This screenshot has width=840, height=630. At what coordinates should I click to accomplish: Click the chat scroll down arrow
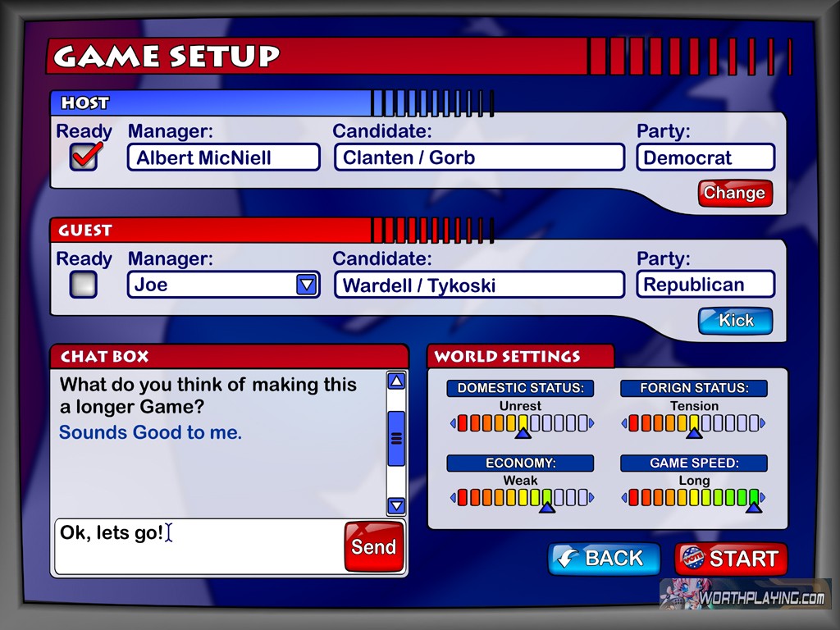pyautogui.click(x=396, y=505)
